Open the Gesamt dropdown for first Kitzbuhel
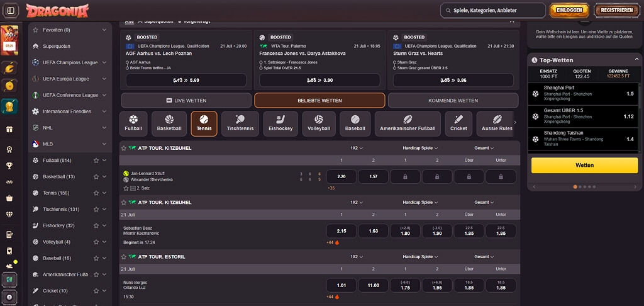Viewport: 644px width, 306px height. (484, 148)
